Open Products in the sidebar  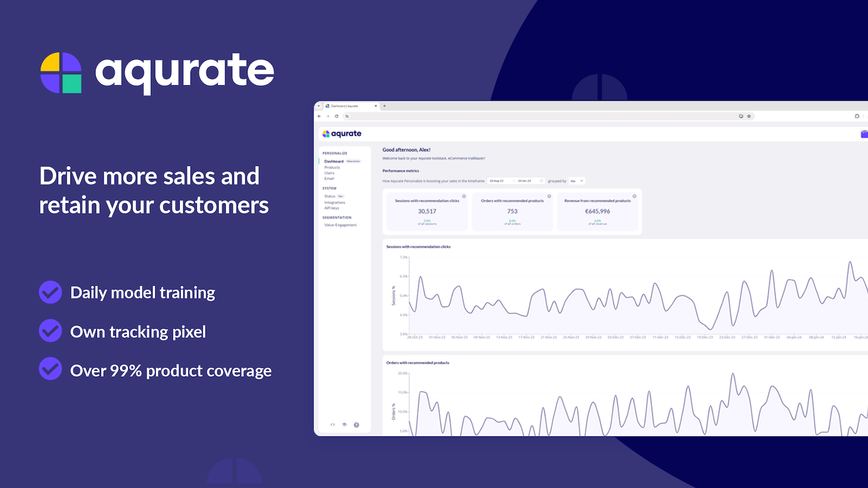click(332, 168)
